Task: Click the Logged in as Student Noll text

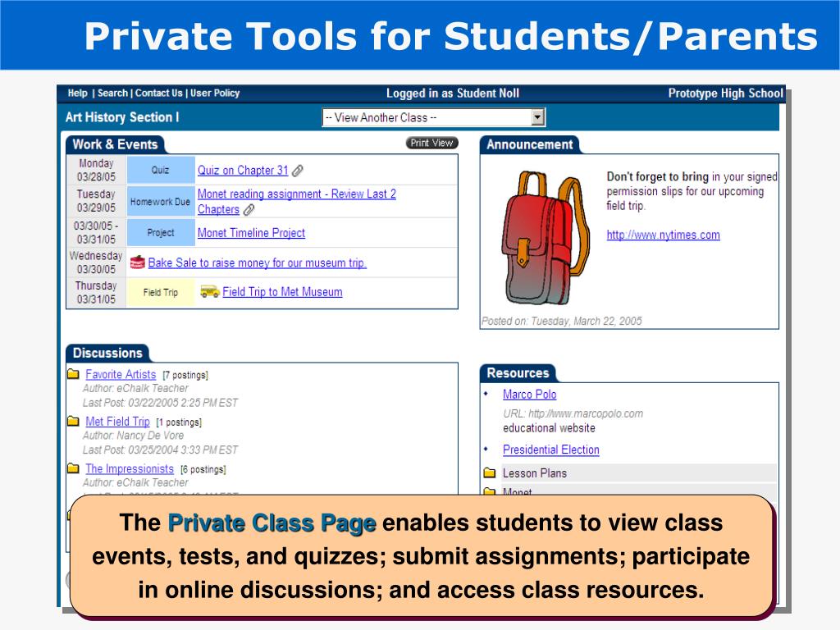Action: 453,94
